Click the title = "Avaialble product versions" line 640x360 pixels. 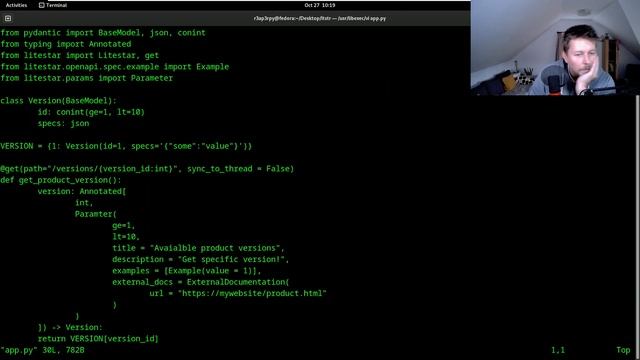click(198, 248)
